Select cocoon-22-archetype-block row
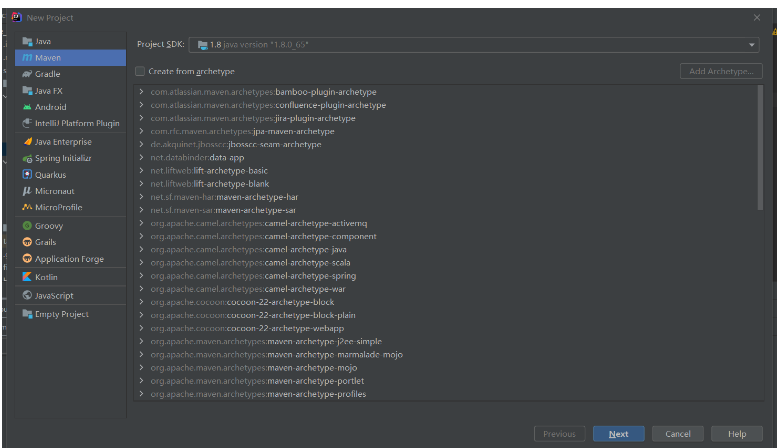Viewport: 777px width, 448px height. 445,302
